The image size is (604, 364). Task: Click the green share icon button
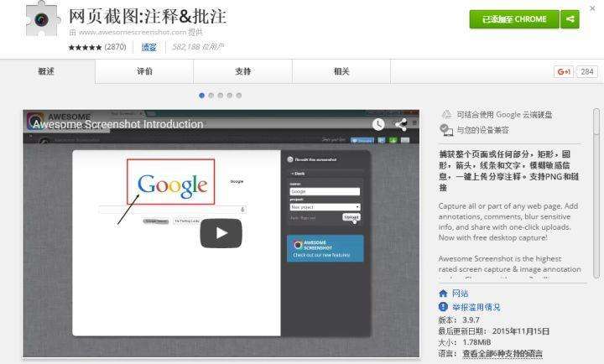coord(570,19)
